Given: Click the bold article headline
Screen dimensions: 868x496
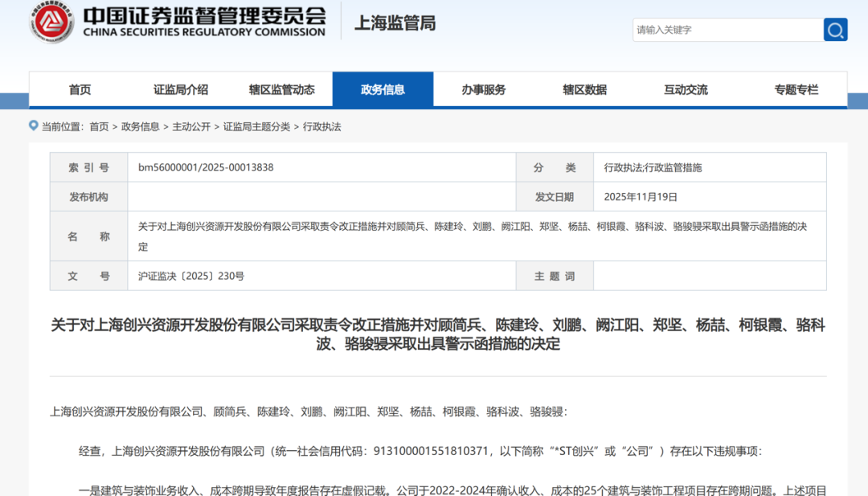Looking at the screenshot, I should click(x=438, y=334).
